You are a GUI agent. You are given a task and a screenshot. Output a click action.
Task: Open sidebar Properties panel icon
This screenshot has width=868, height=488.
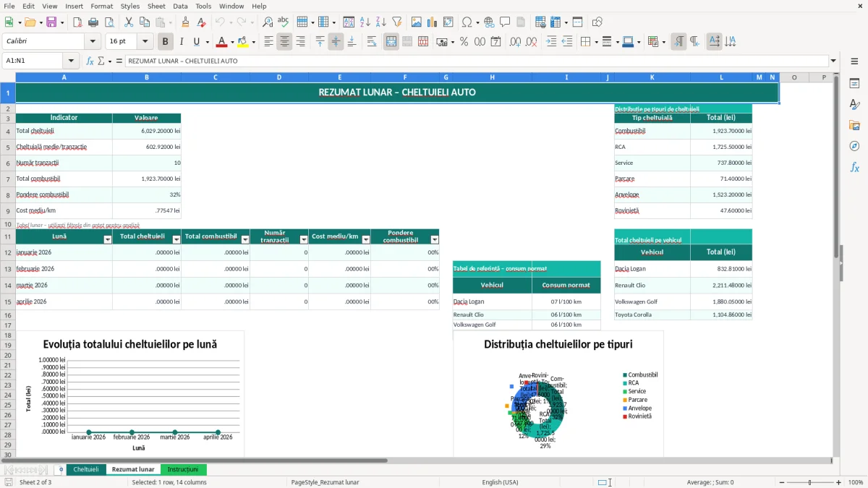[854, 84]
